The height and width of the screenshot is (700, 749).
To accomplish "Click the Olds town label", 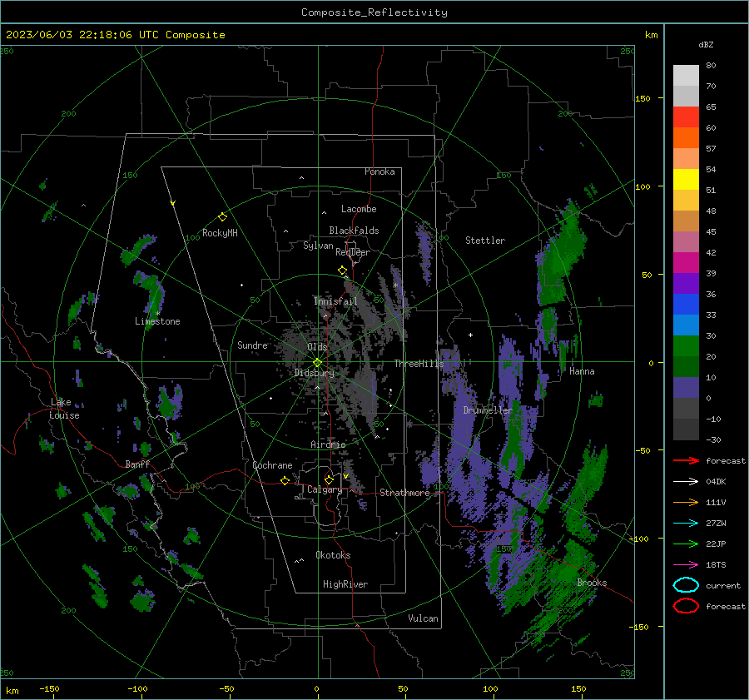I will (317, 347).
